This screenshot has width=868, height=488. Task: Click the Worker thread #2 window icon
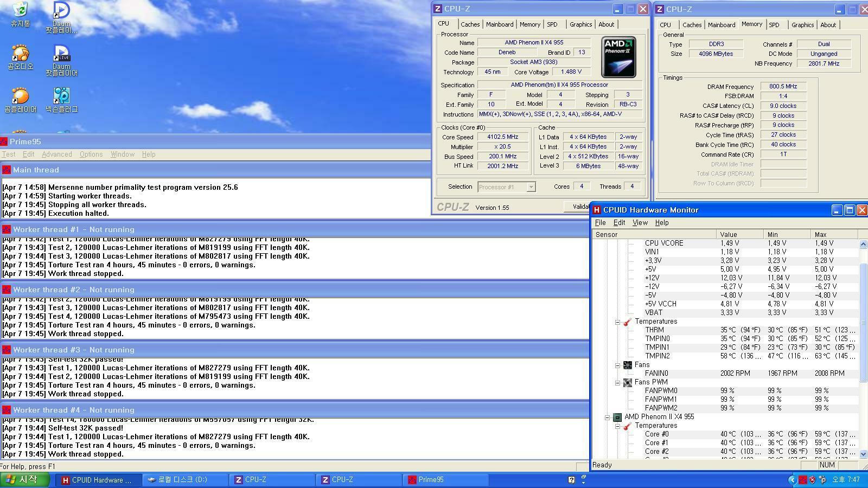(x=7, y=290)
